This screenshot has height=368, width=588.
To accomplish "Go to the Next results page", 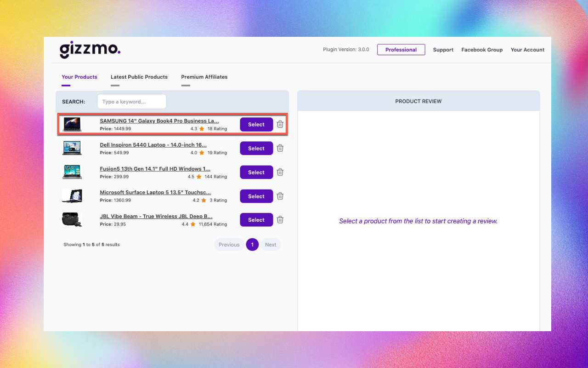I will point(271,245).
